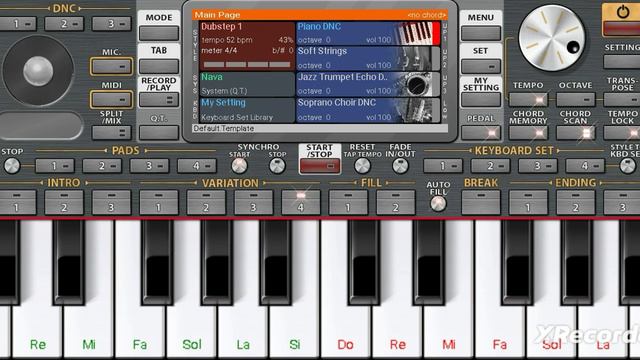Click the Auto Fill round button

tap(438, 203)
